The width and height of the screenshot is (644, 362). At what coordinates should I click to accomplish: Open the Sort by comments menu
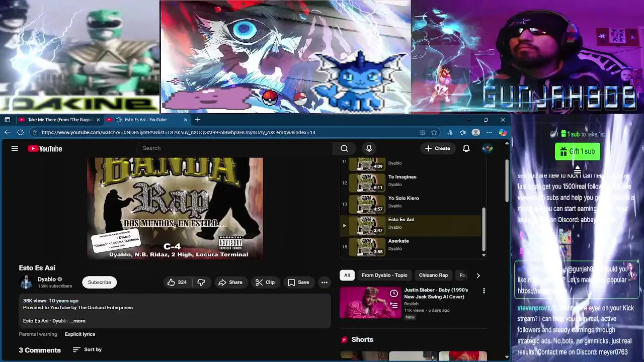(87, 349)
